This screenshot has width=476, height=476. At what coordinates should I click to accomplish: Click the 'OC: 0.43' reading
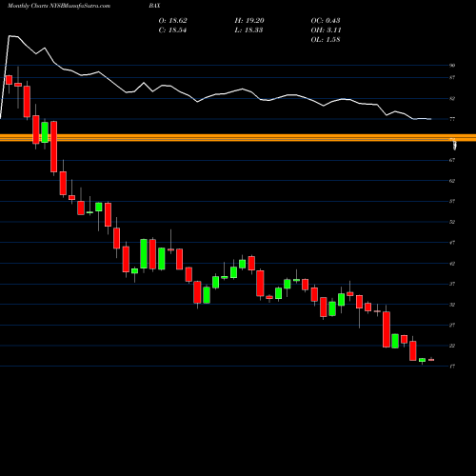(x=326, y=21)
